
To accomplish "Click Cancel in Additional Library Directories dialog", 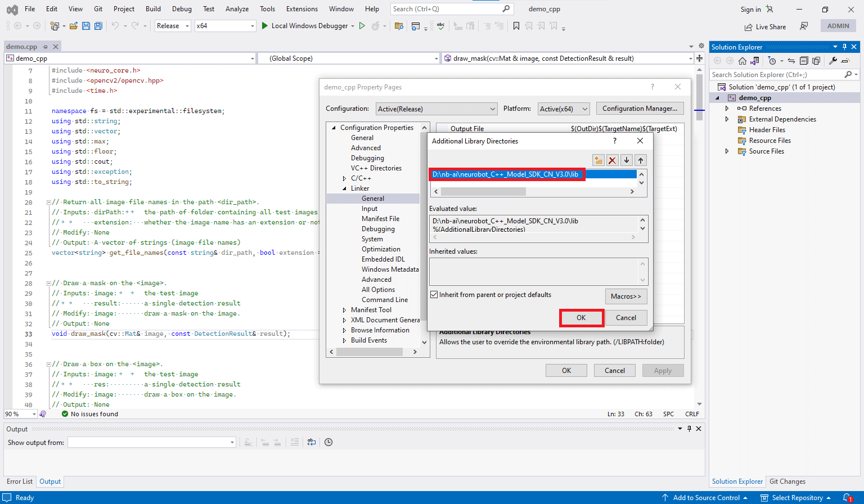I will click(x=626, y=318).
